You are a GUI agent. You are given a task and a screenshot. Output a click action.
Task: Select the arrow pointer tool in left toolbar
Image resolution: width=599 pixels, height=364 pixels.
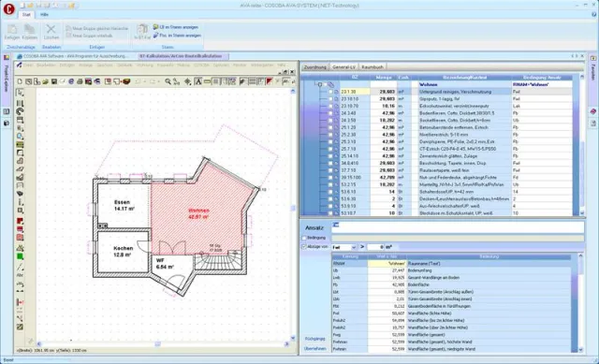tap(20, 93)
